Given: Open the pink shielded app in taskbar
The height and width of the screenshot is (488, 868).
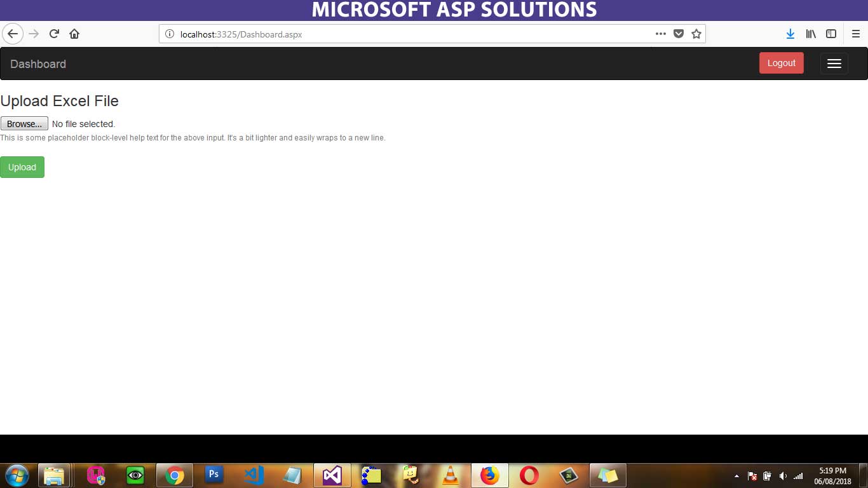Looking at the screenshot, I should [x=96, y=475].
